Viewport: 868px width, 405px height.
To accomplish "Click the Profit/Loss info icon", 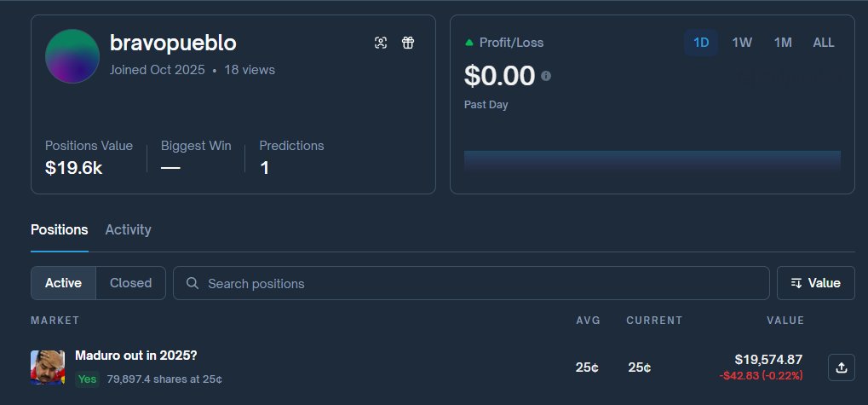I will (x=546, y=76).
